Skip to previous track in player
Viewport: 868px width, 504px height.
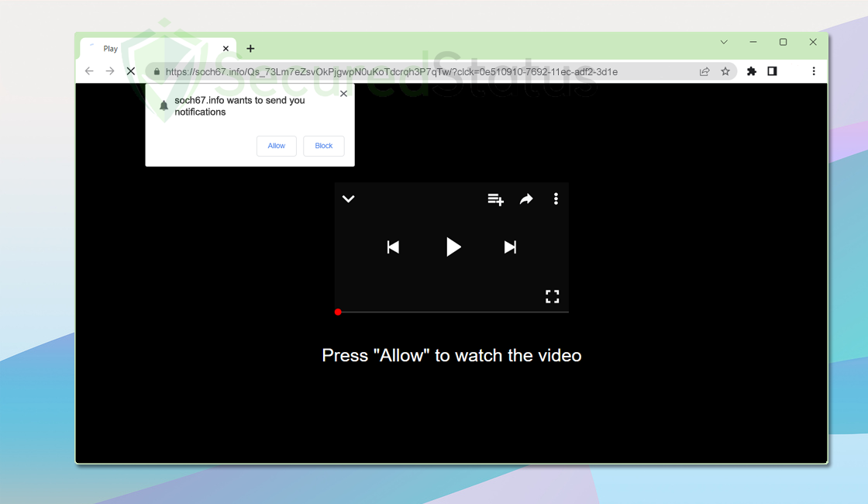pyautogui.click(x=393, y=247)
